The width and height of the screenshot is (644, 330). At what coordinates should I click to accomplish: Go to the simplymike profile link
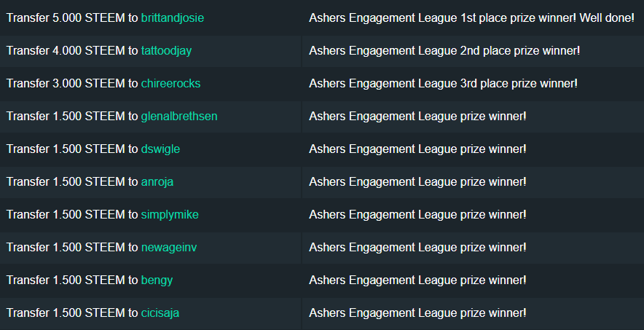[169, 214]
